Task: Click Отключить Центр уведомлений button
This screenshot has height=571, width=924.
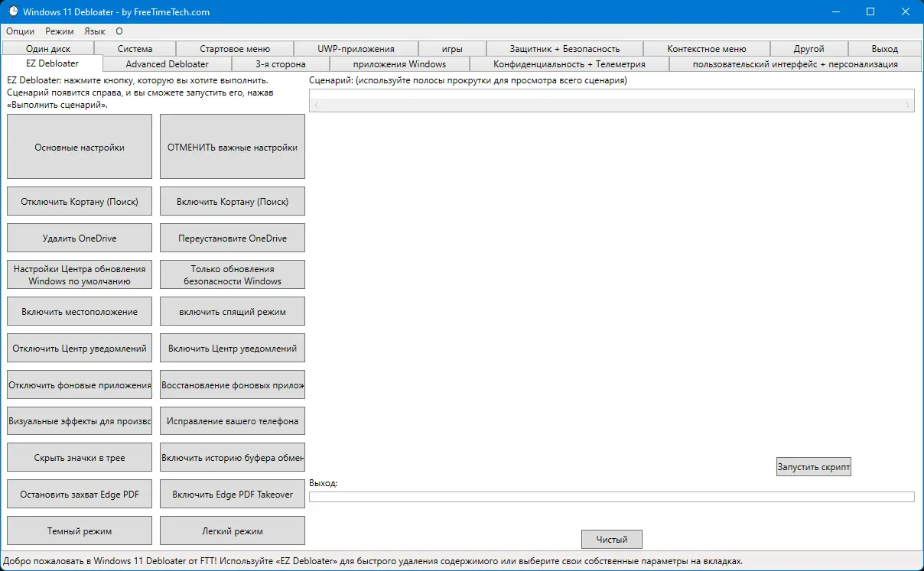Action: click(x=80, y=348)
